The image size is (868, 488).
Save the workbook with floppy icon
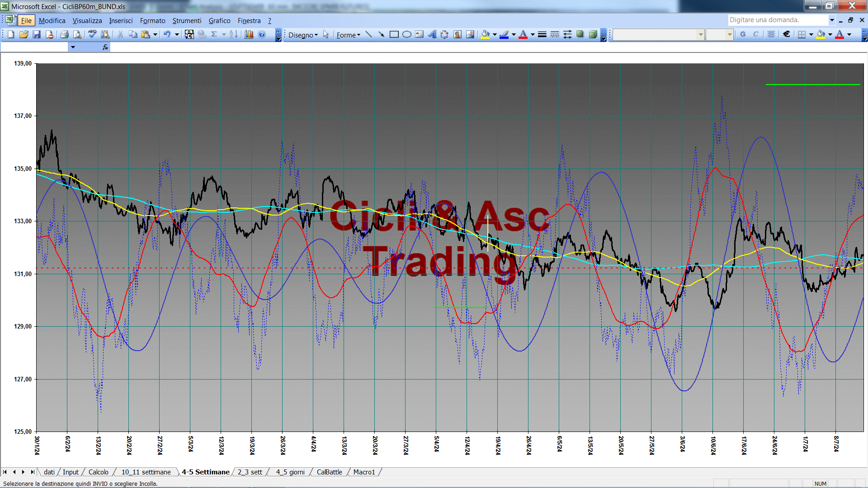37,34
